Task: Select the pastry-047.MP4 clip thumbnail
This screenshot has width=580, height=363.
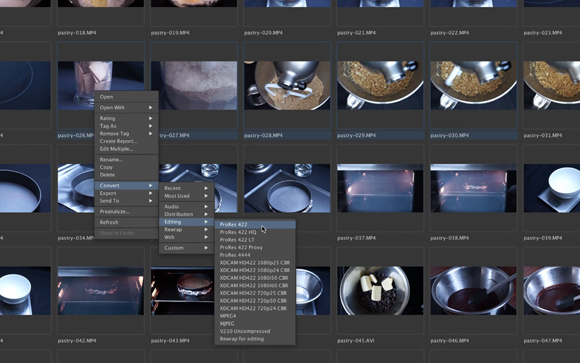Action: 552,291
